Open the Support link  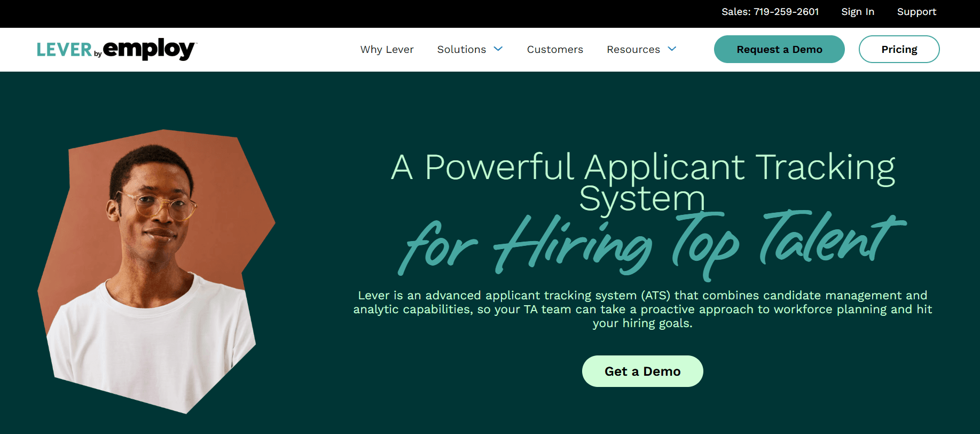(x=916, y=12)
